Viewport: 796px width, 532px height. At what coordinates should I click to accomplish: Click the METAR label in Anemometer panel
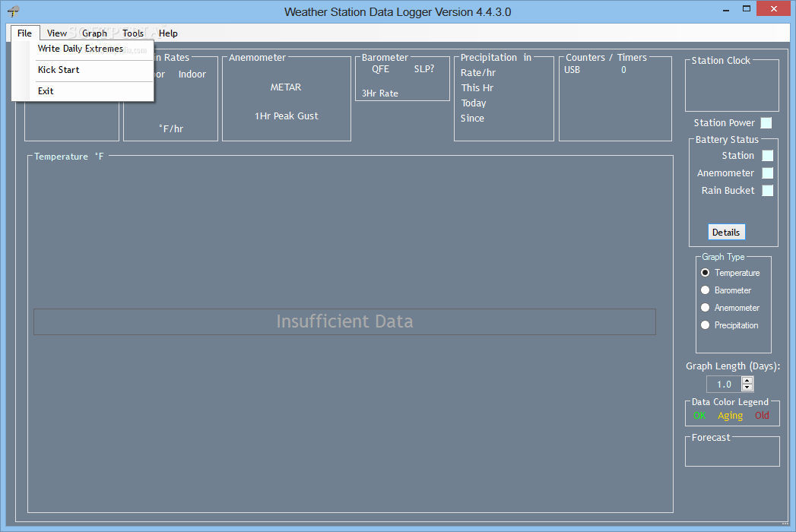pyautogui.click(x=286, y=87)
